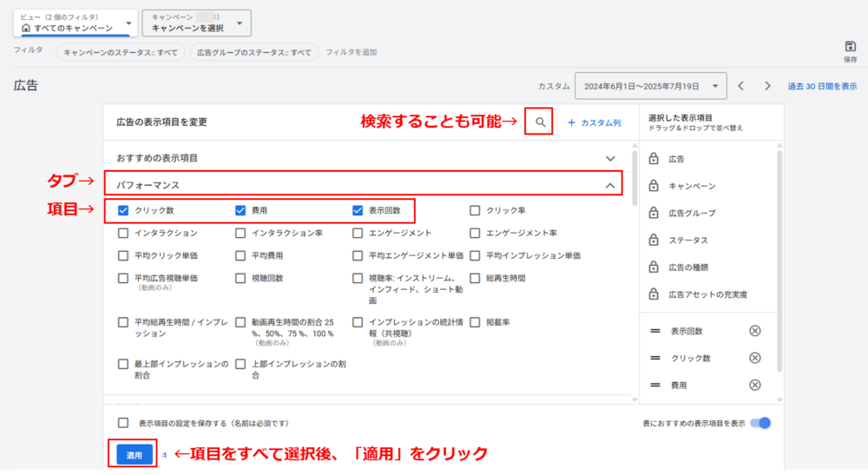
Task: Click the save icon at top right
Action: click(850, 47)
